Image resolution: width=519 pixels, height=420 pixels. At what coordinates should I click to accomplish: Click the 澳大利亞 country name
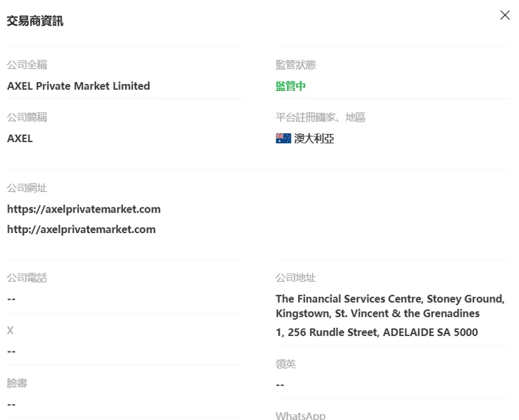[x=314, y=138]
